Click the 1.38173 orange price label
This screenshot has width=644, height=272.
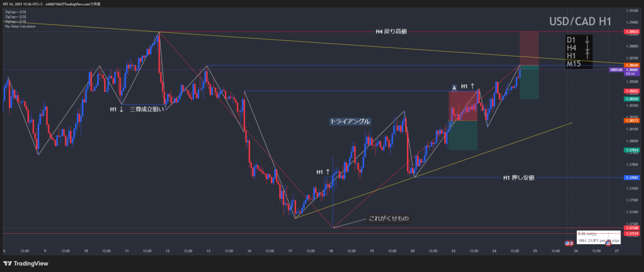631,120
